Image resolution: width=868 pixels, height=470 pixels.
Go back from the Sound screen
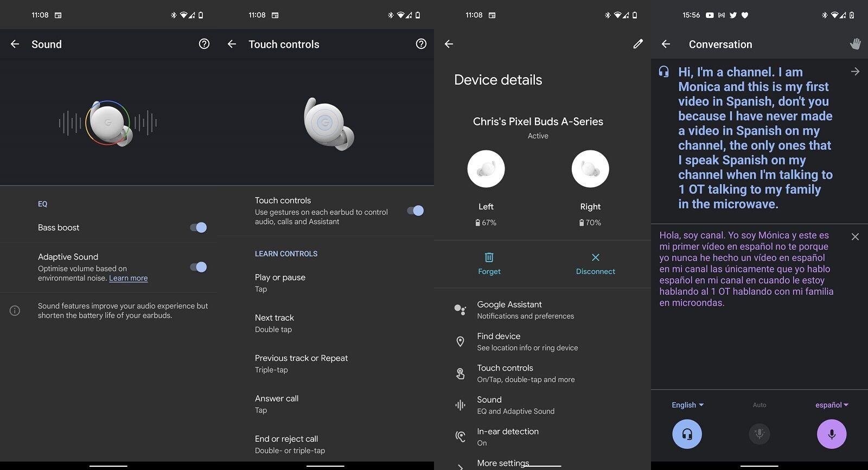coord(15,44)
